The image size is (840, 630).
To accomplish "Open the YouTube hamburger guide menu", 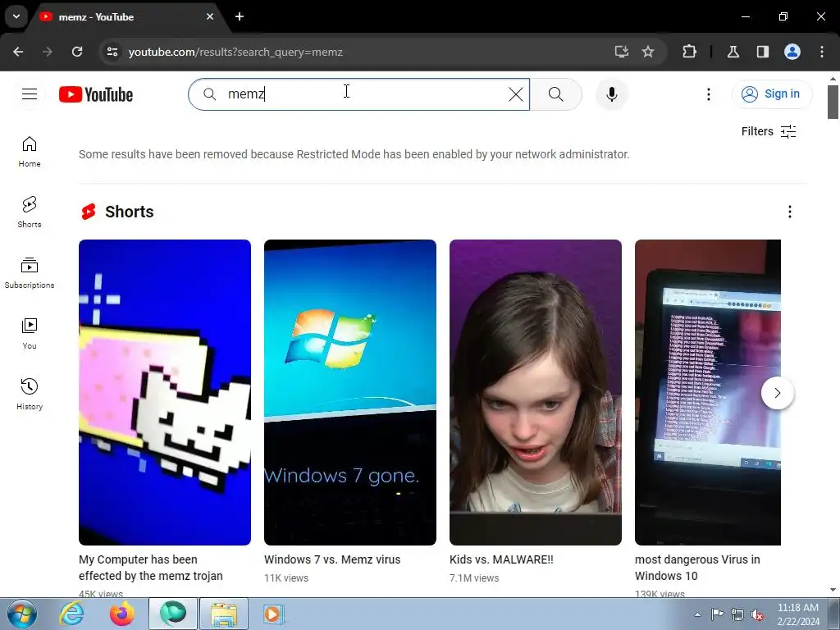I will (x=30, y=94).
